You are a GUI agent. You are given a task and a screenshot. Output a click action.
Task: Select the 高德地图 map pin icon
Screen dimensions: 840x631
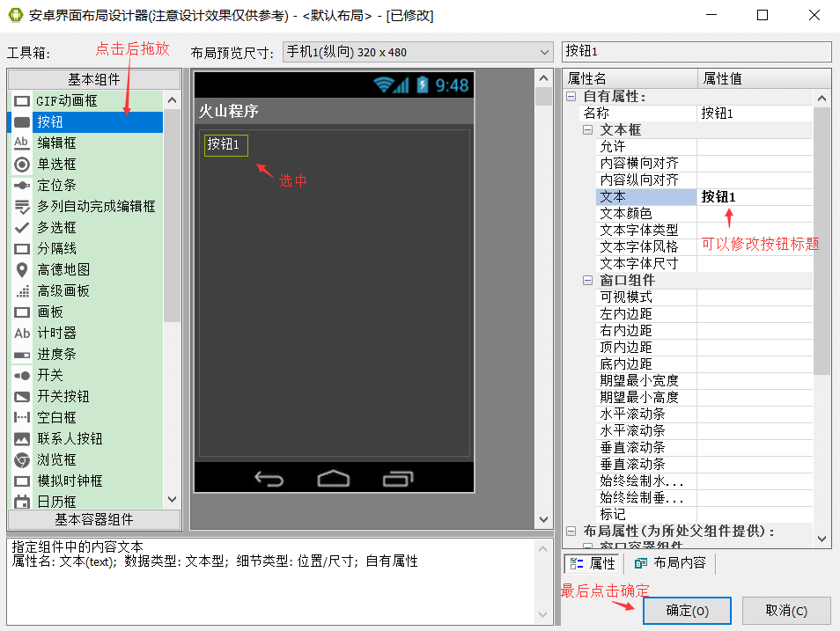pyautogui.click(x=22, y=270)
